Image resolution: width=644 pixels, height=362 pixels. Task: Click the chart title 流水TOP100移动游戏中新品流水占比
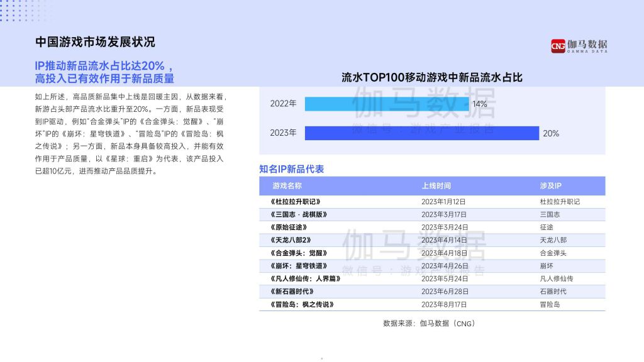(x=431, y=77)
